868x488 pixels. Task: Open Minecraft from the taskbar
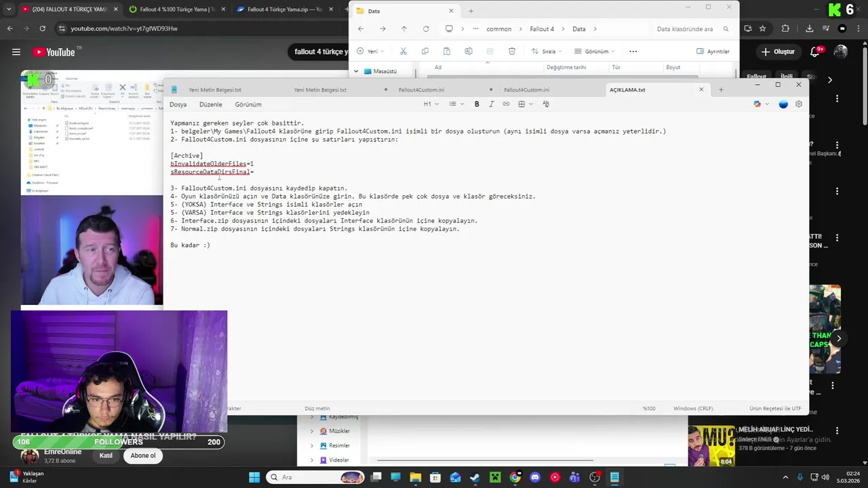click(495, 477)
